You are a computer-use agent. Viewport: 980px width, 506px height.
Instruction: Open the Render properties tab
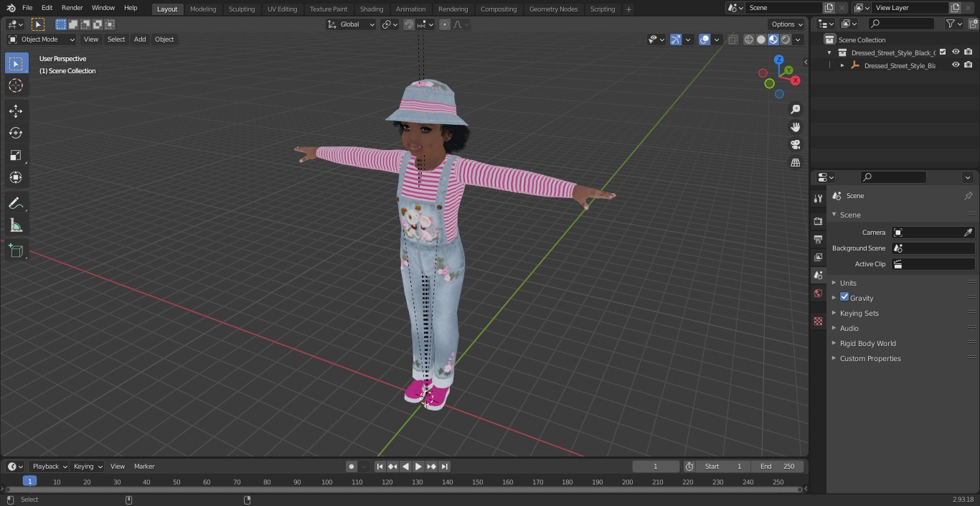click(x=818, y=221)
